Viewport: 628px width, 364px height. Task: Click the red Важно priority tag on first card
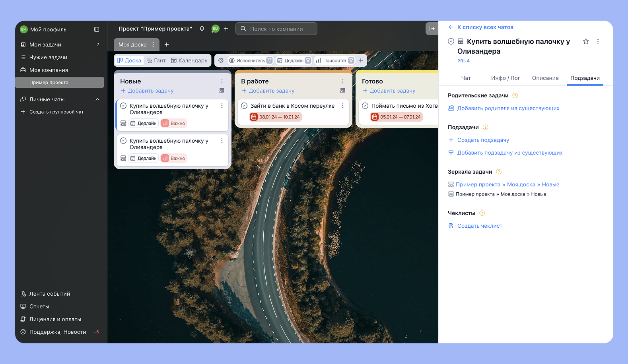tap(173, 123)
